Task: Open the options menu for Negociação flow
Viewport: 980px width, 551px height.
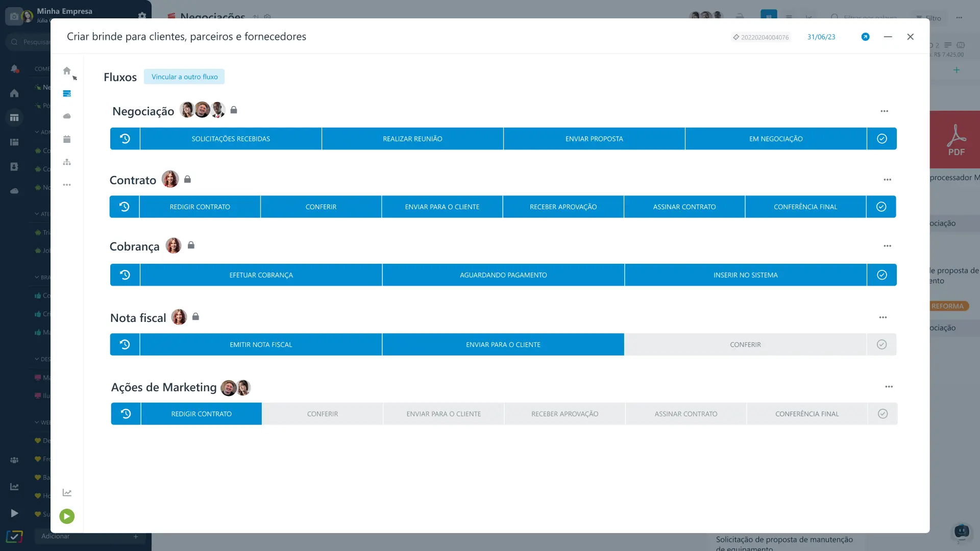Action: 884,111
